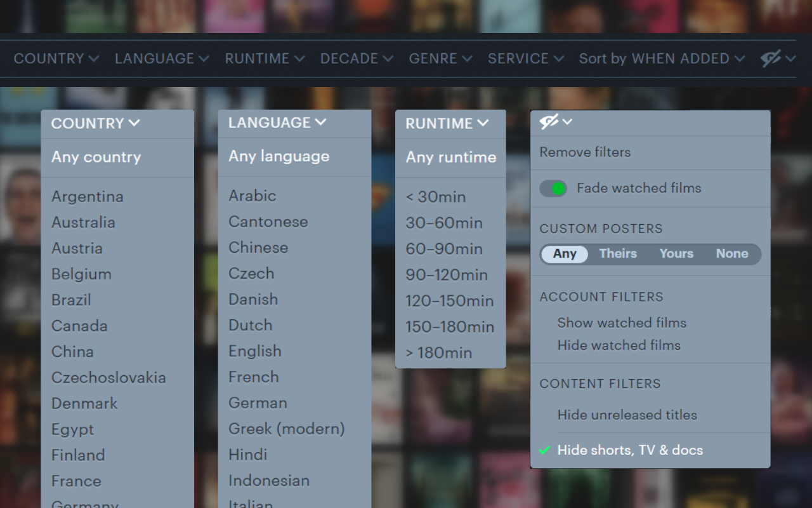Open COUNTRY dropdown in top filter bar
The height and width of the screenshot is (508, 812).
point(56,58)
